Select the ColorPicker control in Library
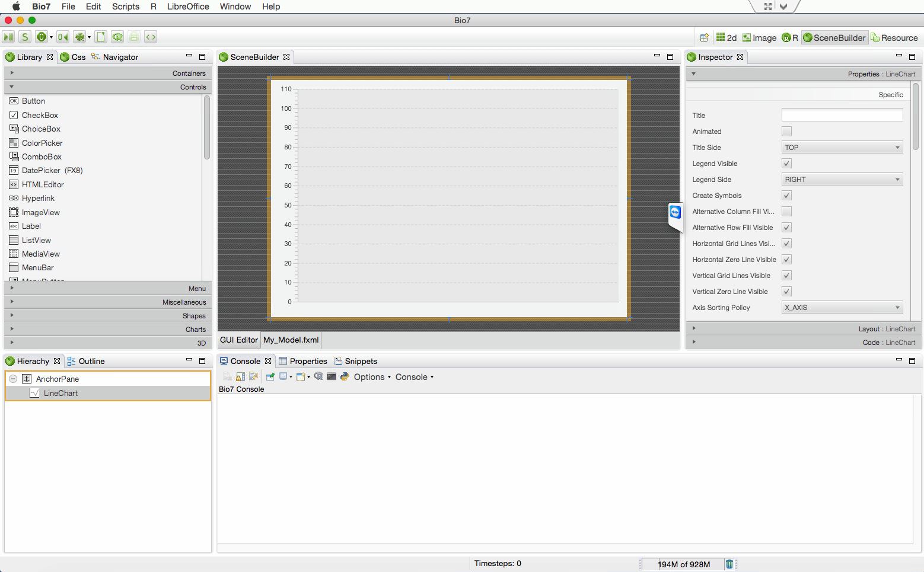This screenshot has height=572, width=924. click(x=42, y=143)
